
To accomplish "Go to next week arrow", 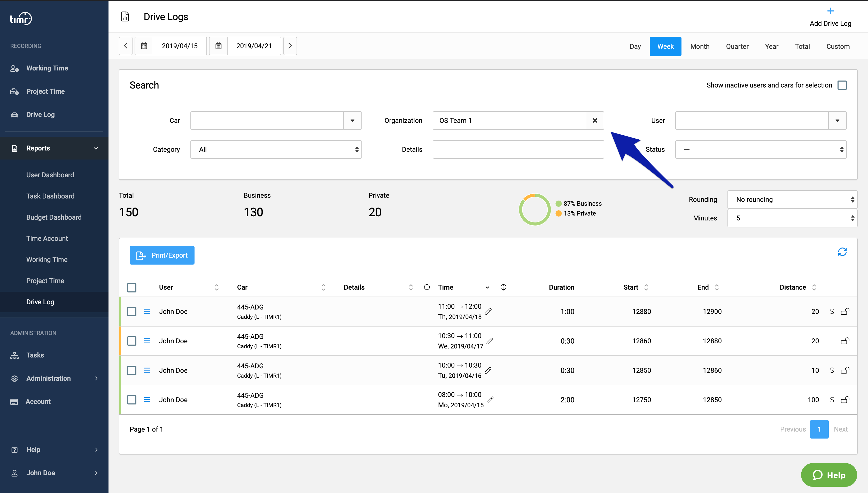I will pos(290,46).
